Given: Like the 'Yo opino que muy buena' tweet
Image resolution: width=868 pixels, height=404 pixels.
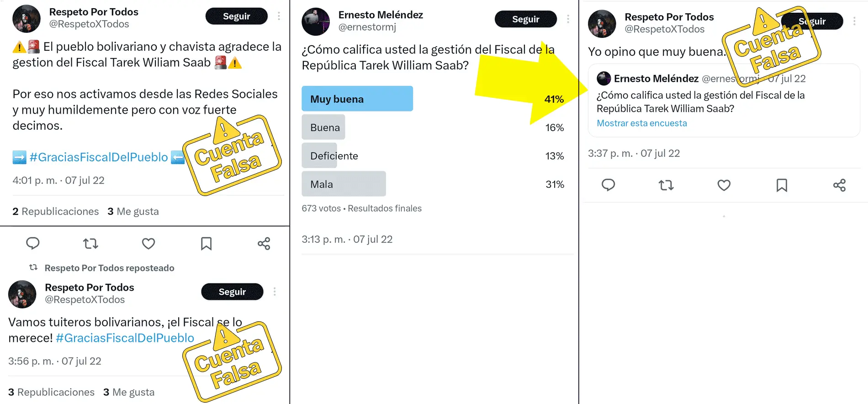Looking at the screenshot, I should 724,185.
